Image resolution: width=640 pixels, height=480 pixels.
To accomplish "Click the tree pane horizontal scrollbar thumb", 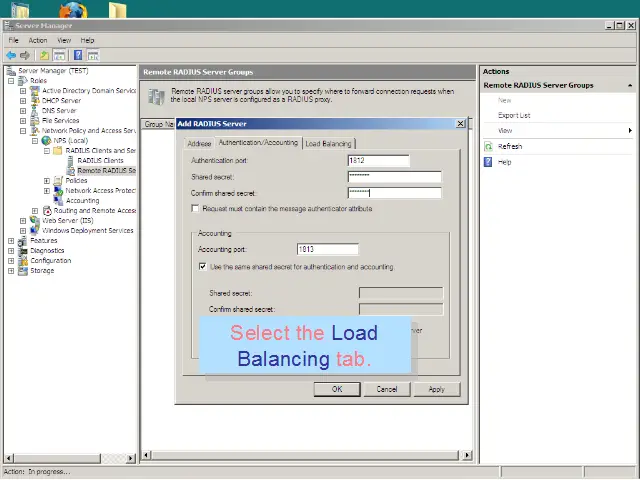I will [x=57, y=458].
